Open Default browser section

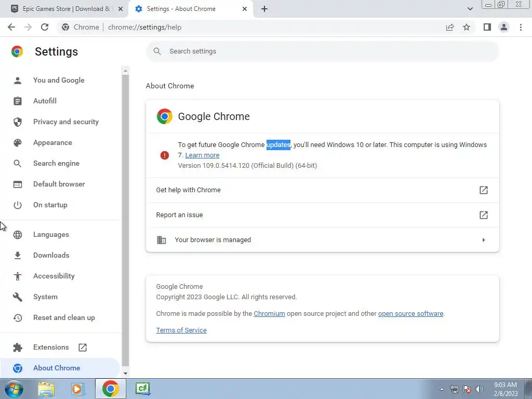point(59,184)
